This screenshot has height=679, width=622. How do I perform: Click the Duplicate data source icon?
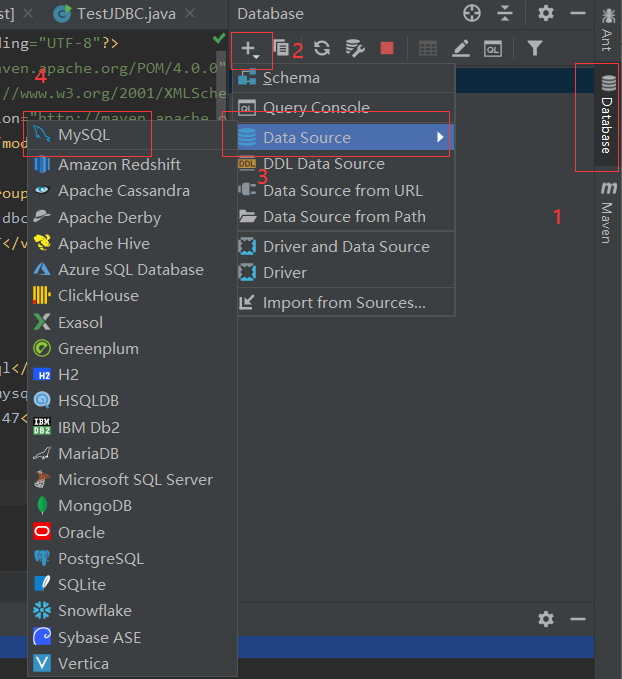point(281,48)
